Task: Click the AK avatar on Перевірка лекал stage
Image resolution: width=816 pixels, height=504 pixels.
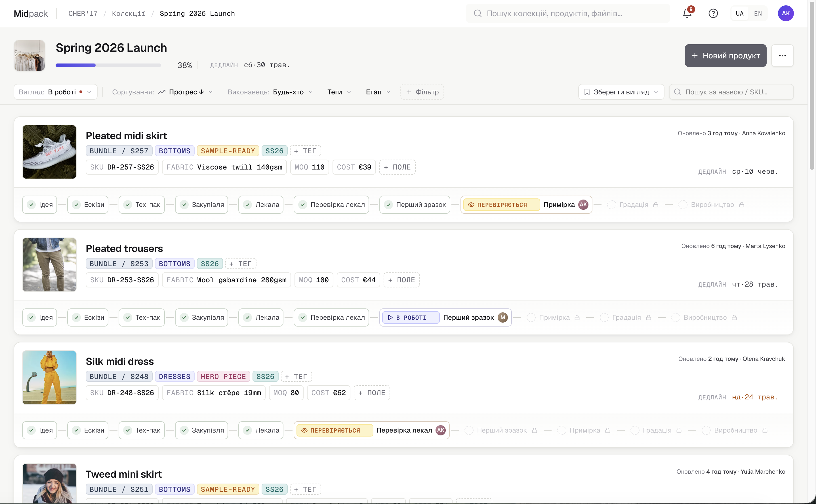Action: [x=440, y=430]
